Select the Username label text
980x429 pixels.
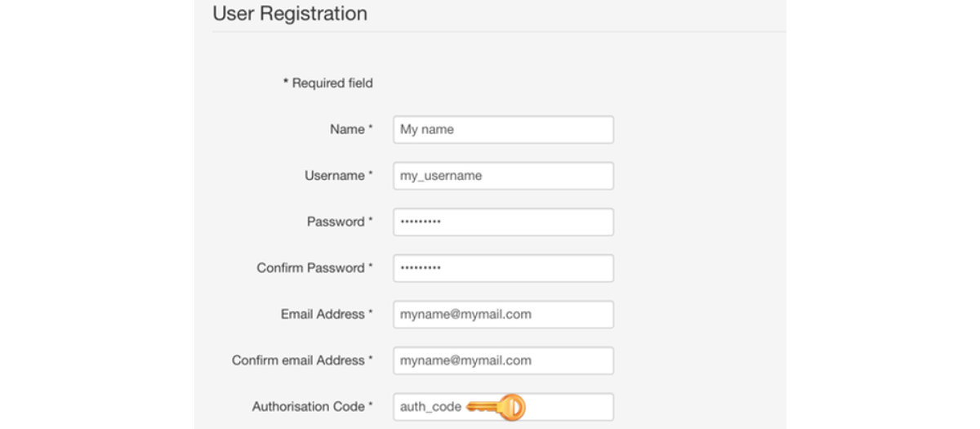coord(334,176)
